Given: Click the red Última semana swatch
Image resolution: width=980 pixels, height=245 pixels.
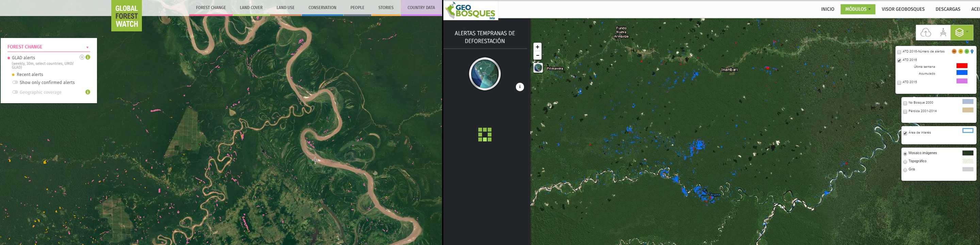Looking at the screenshot, I should [961, 66].
